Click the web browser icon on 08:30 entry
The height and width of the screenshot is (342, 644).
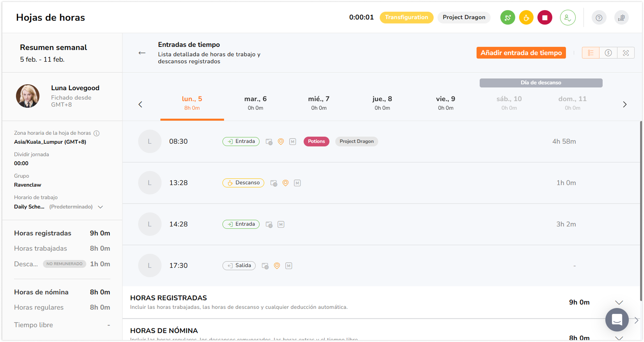click(269, 142)
